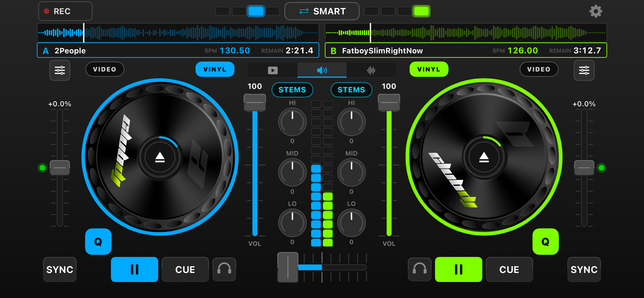Switch to the volume mixer tab
This screenshot has width=644, height=298.
pos(322,70)
